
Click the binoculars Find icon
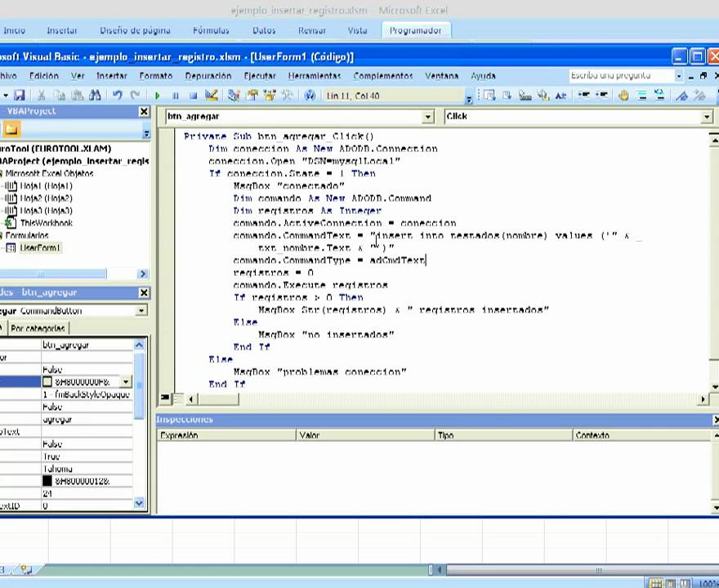(95, 96)
